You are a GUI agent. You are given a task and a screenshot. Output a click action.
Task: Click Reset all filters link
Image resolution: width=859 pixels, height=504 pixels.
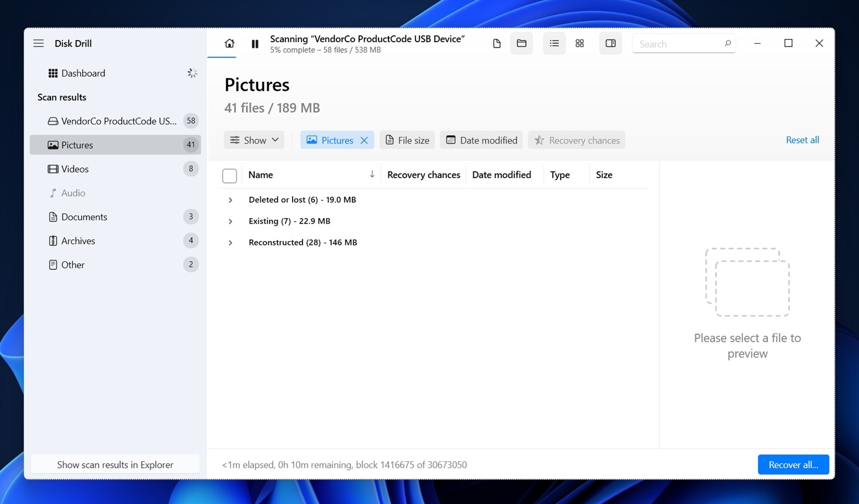802,140
